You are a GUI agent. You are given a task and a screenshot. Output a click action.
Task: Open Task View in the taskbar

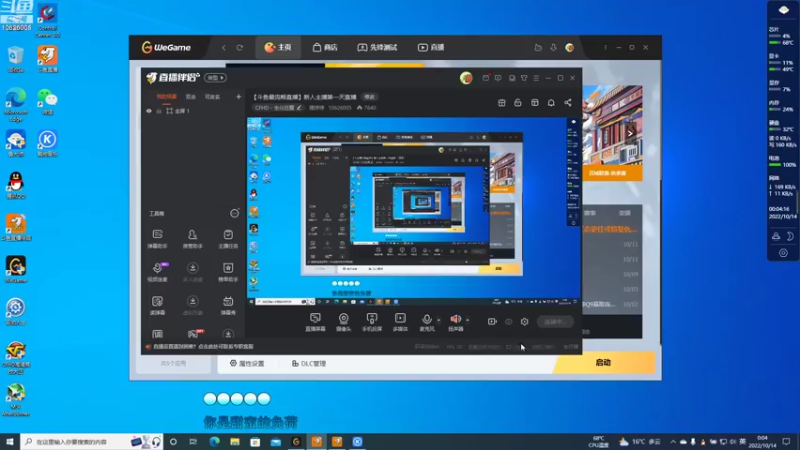(193, 442)
